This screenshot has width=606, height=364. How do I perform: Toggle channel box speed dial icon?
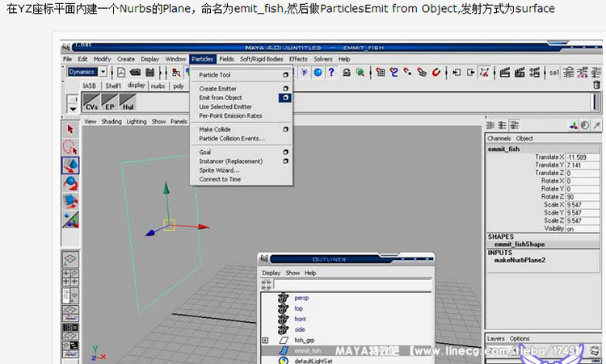pyautogui.click(x=585, y=125)
